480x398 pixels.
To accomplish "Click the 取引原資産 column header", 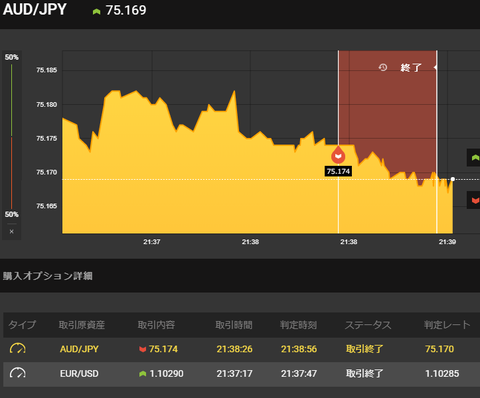I will coord(82,325).
